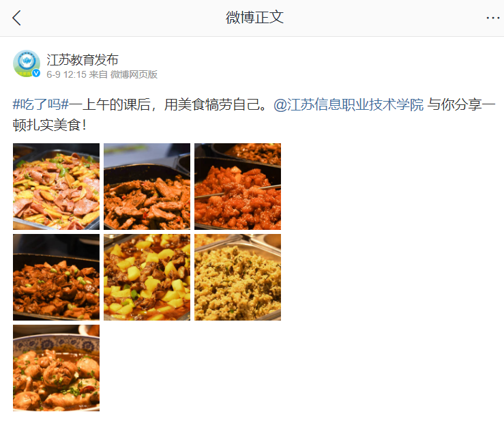Click the post text 顿扎实美食

[x=46, y=125]
